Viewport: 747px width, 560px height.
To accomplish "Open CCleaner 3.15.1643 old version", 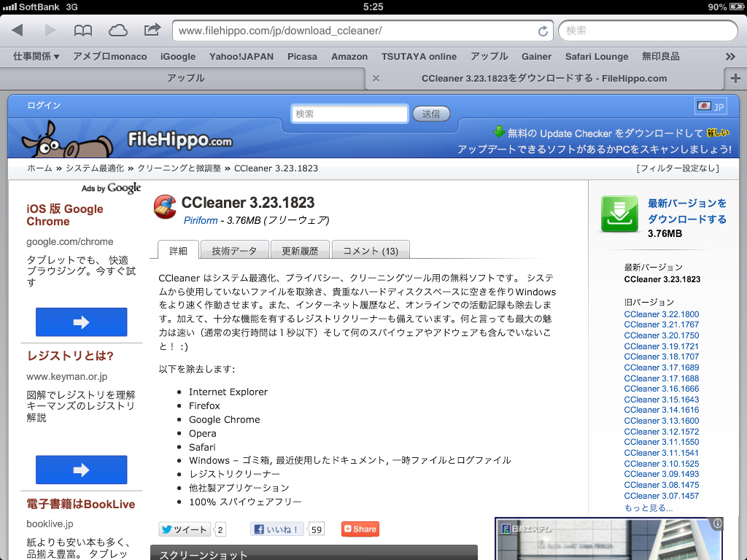I will [x=662, y=400].
